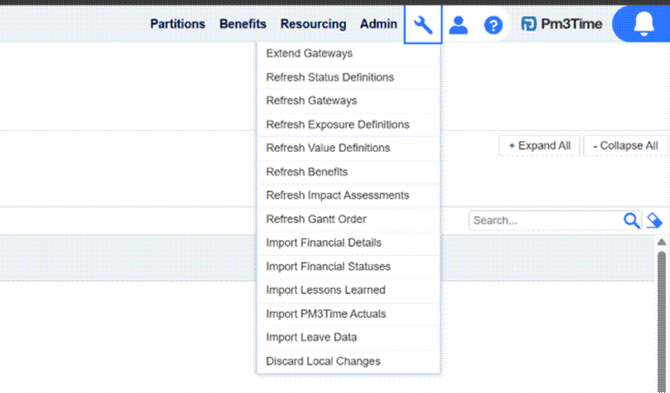
Task: Open the user profile icon
Action: (x=458, y=25)
